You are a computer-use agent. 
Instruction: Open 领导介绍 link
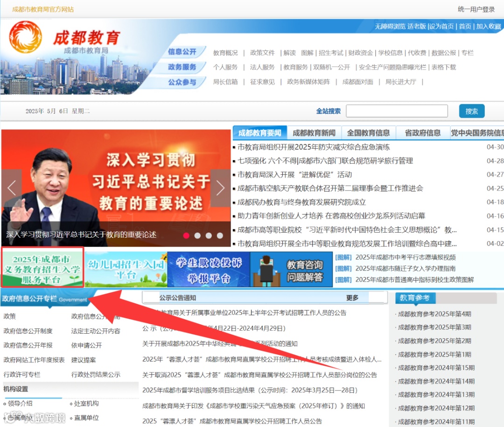(x=20, y=404)
